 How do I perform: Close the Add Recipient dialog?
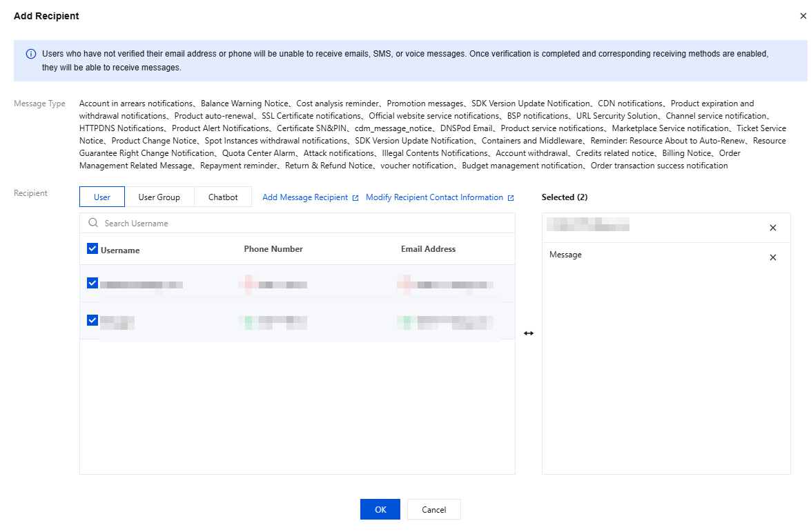click(803, 16)
